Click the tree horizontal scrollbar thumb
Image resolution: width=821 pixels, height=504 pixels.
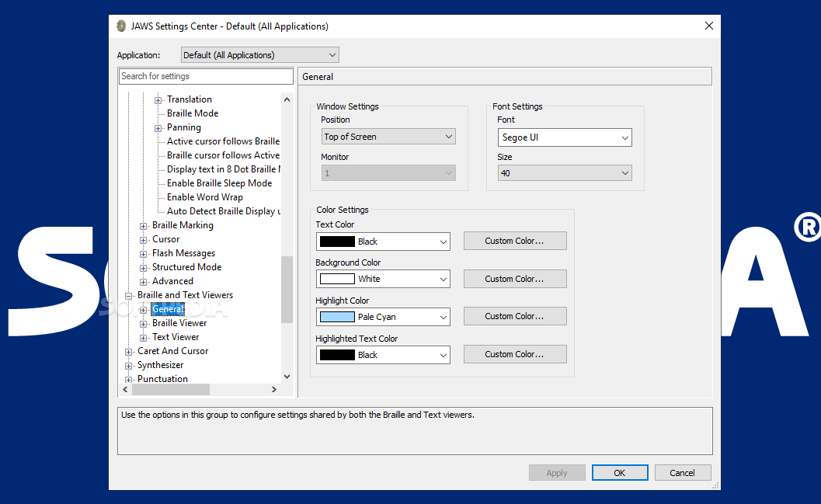pos(171,389)
